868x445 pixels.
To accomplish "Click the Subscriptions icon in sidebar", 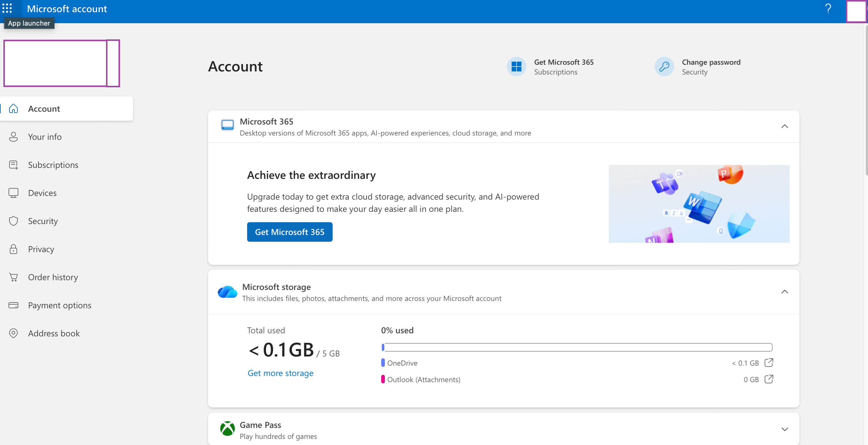I will (13, 165).
